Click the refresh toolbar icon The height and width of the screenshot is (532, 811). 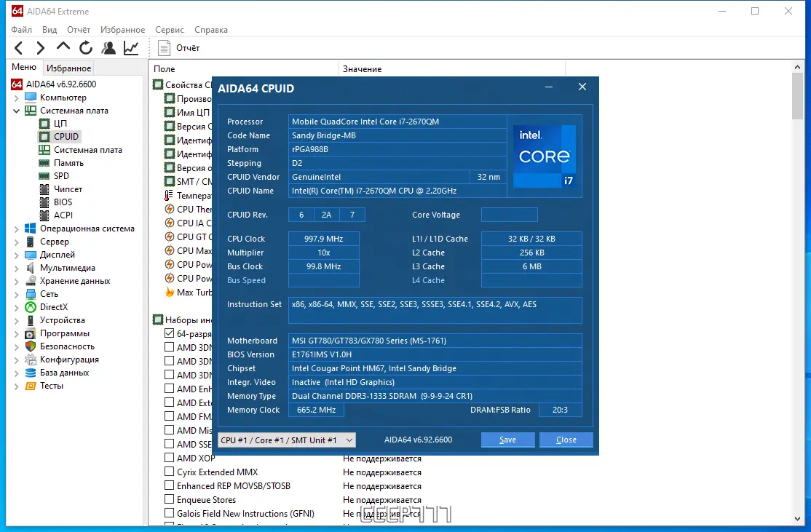coord(86,48)
